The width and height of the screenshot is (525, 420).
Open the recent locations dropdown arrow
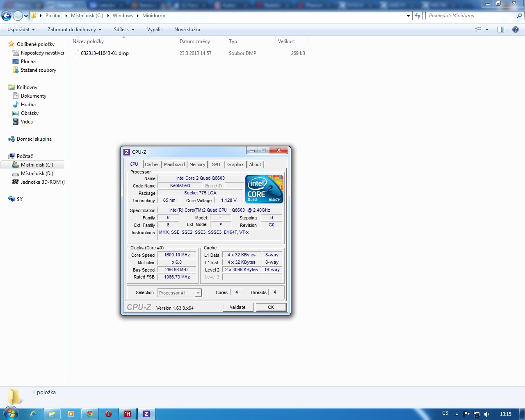tap(26, 16)
